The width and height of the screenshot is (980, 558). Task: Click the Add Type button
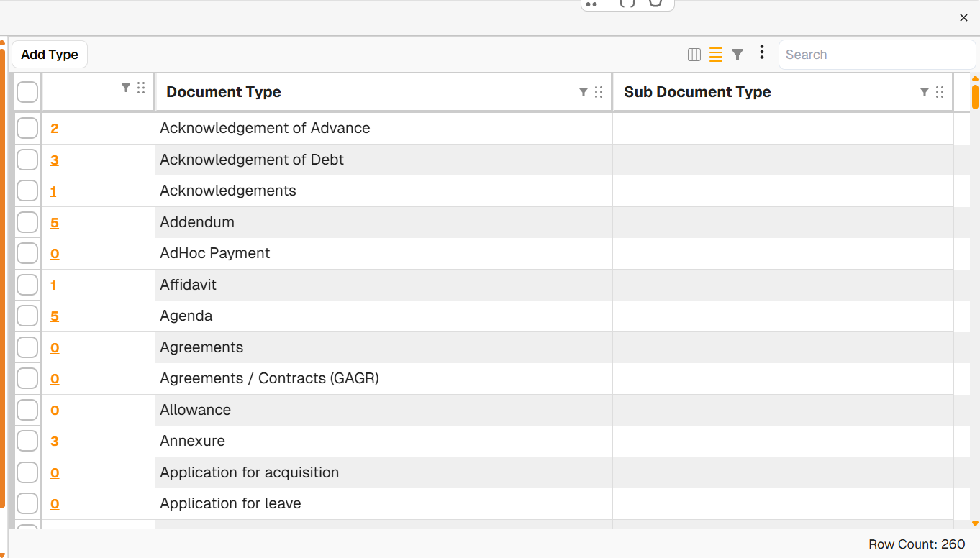50,55
